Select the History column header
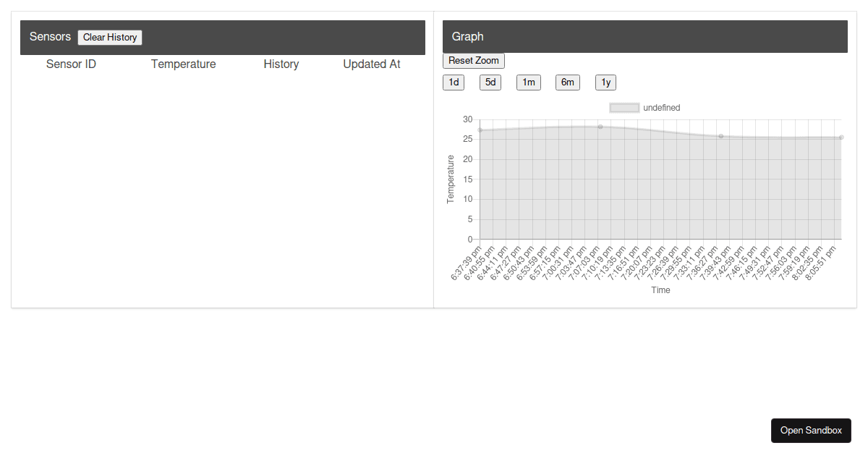 281,64
